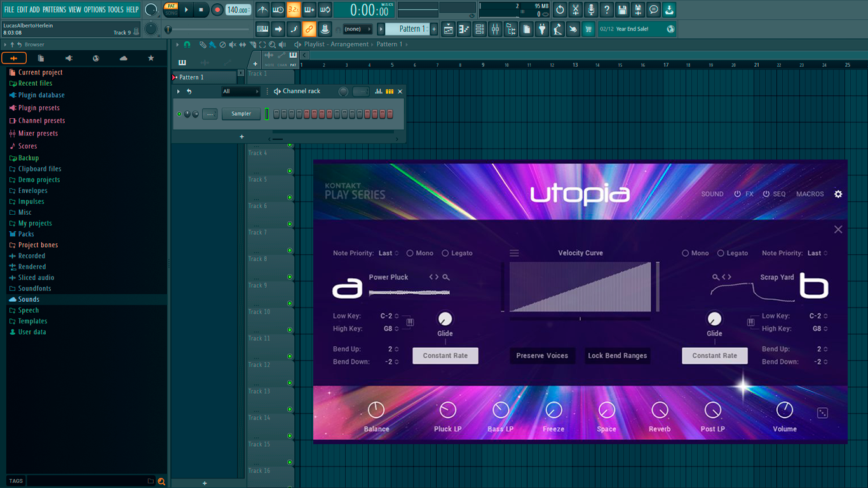Click the shopping cart content library icon
The height and width of the screenshot is (488, 868).
click(x=588, y=29)
